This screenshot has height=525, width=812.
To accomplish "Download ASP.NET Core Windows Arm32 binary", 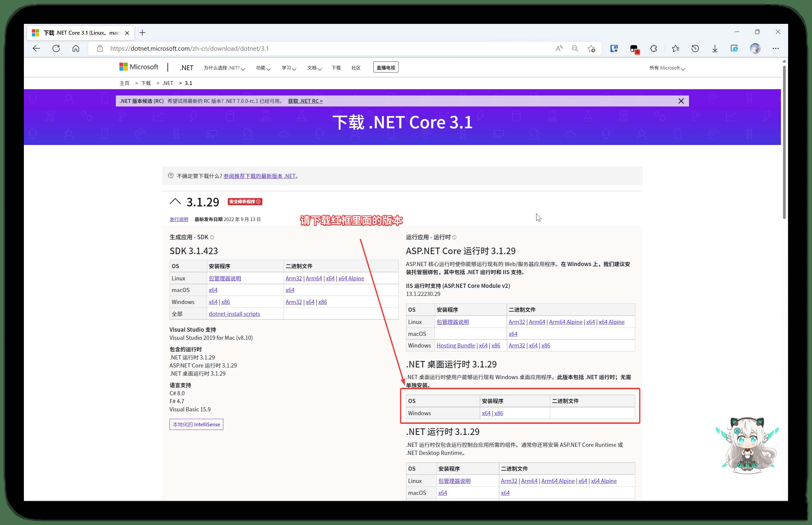I will click(516, 345).
